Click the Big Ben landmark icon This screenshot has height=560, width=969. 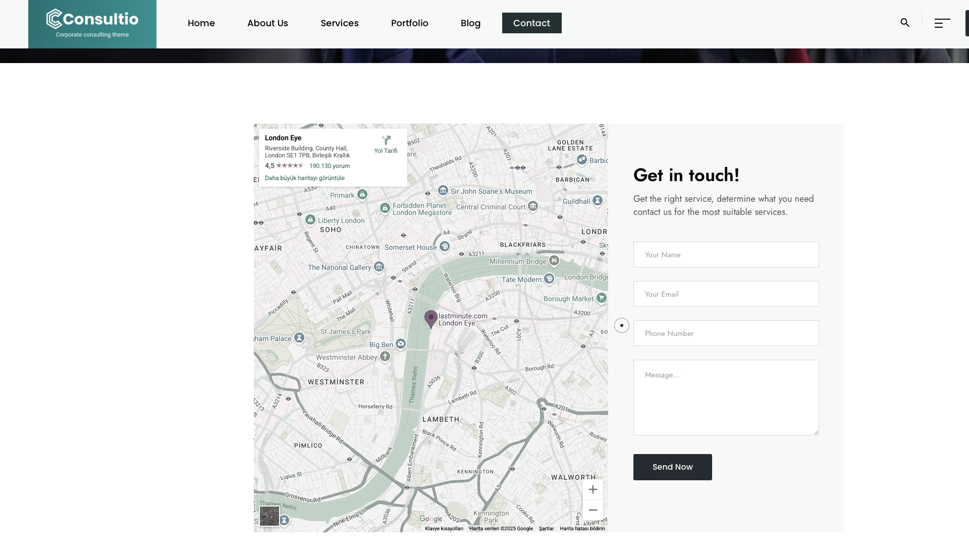[401, 344]
